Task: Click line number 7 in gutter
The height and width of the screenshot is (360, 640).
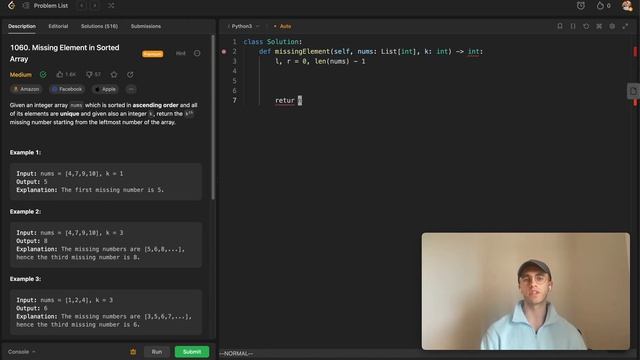Action: (235, 100)
